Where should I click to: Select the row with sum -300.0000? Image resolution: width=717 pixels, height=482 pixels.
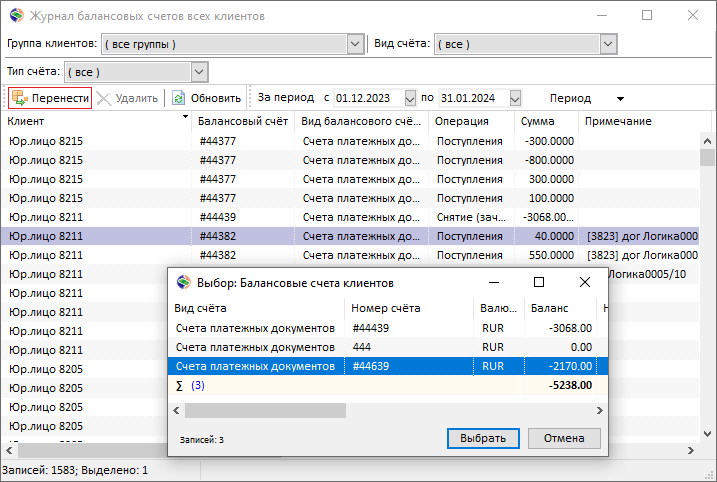pos(350,141)
